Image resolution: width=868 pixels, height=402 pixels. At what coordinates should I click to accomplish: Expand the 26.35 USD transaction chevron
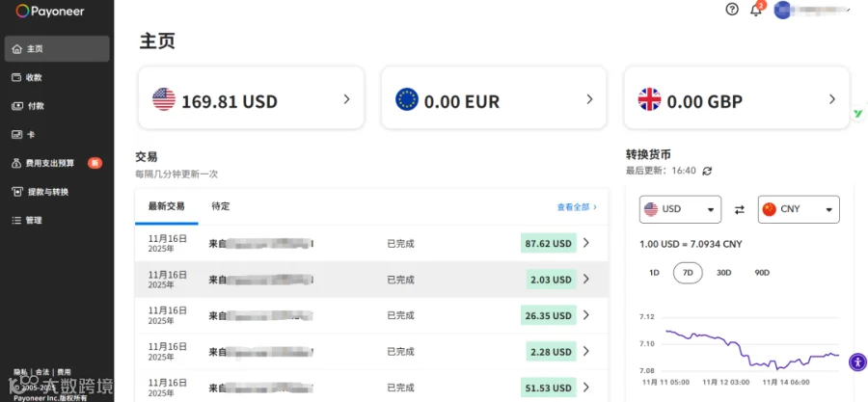pyautogui.click(x=586, y=315)
